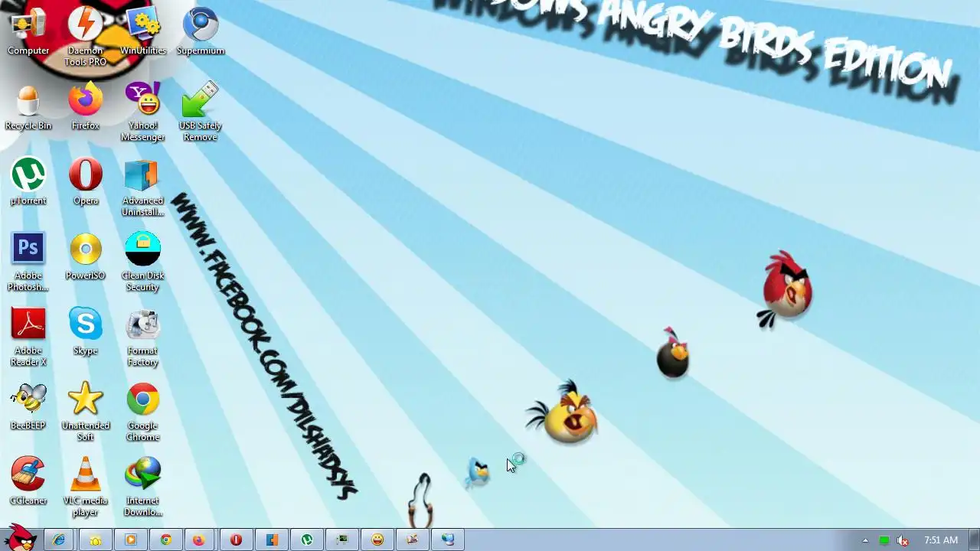Show hidden tray icons arrow
980x551 pixels.
pos(866,540)
